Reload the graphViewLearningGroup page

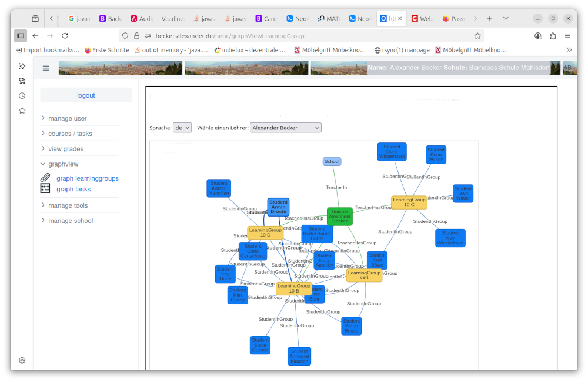65,35
